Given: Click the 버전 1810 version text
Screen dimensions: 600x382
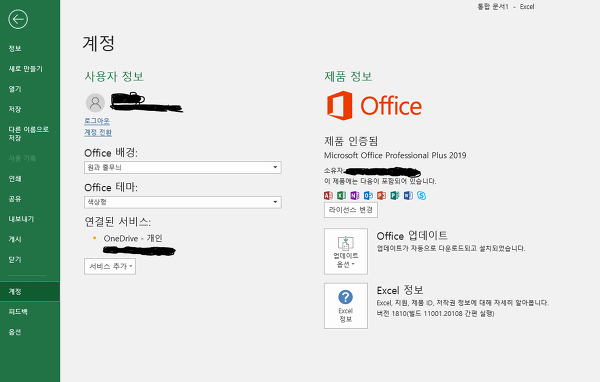Looking at the screenshot, I should 435,314.
